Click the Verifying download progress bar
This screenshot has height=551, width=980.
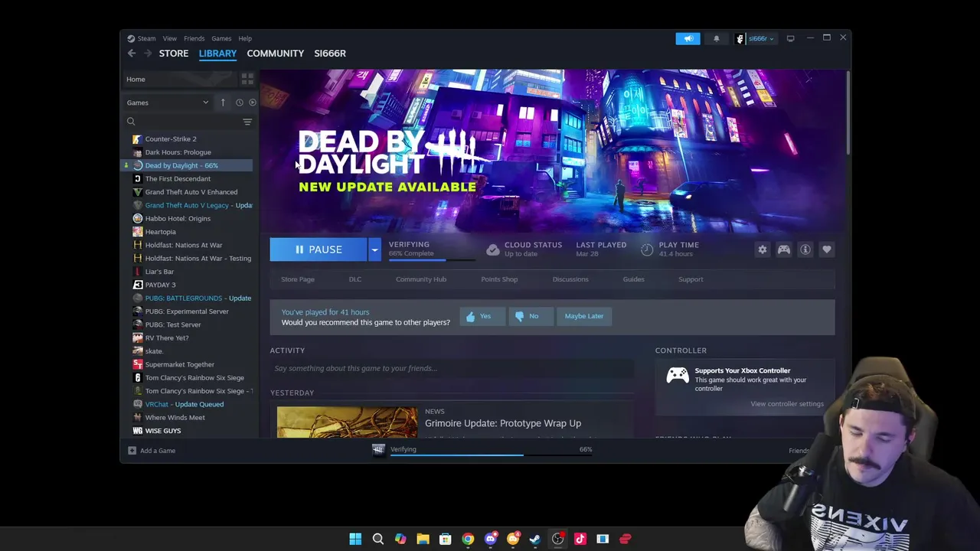491,455
